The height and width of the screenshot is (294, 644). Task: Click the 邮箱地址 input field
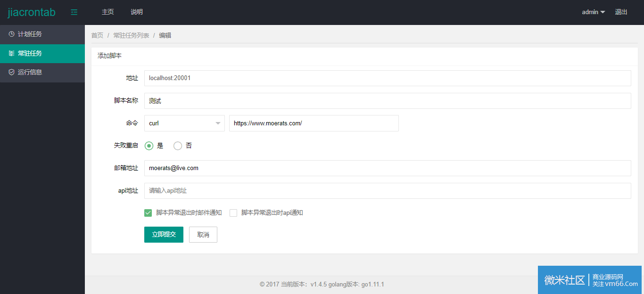tap(388, 168)
